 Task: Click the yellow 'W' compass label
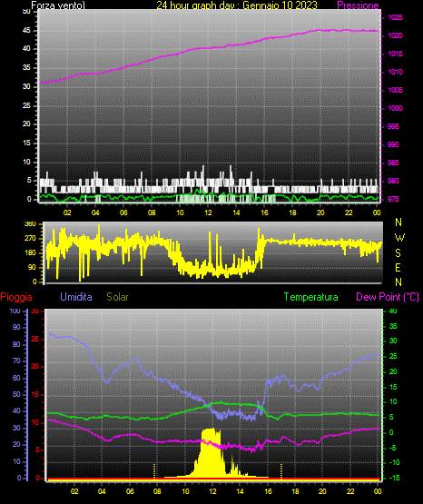point(399,238)
